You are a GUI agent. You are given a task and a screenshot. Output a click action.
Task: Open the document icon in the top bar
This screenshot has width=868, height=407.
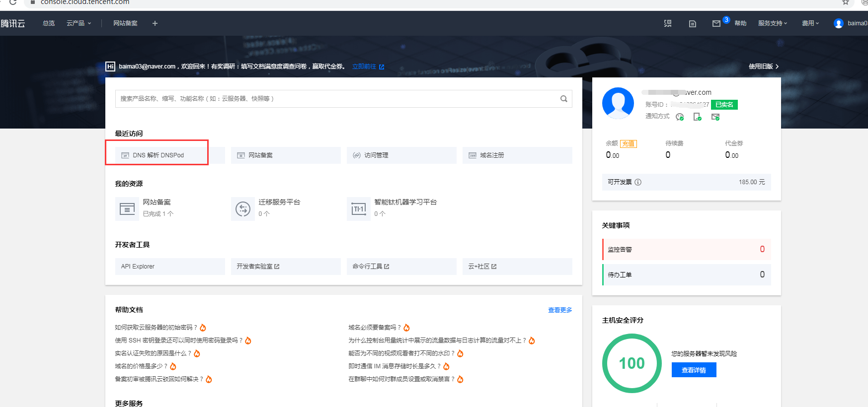692,23
